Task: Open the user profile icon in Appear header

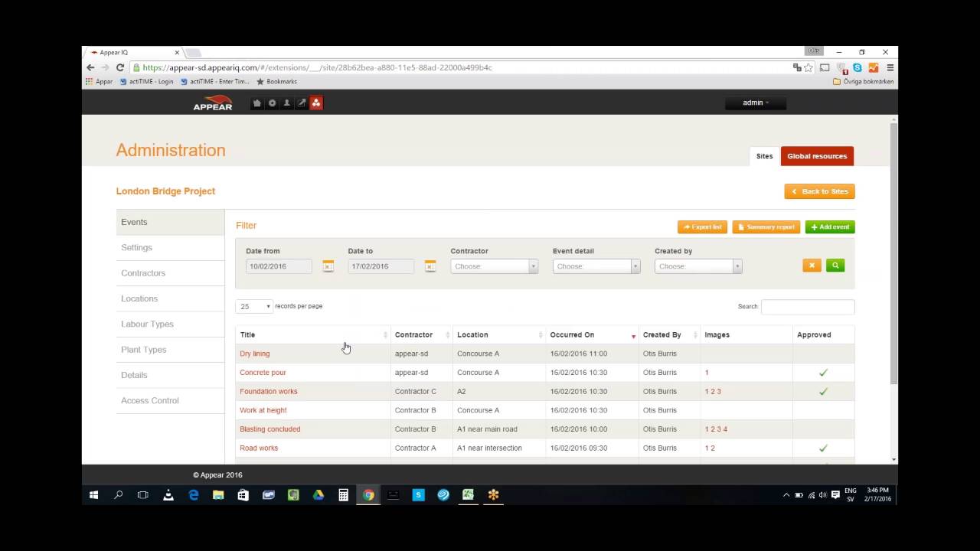Action: coord(286,103)
